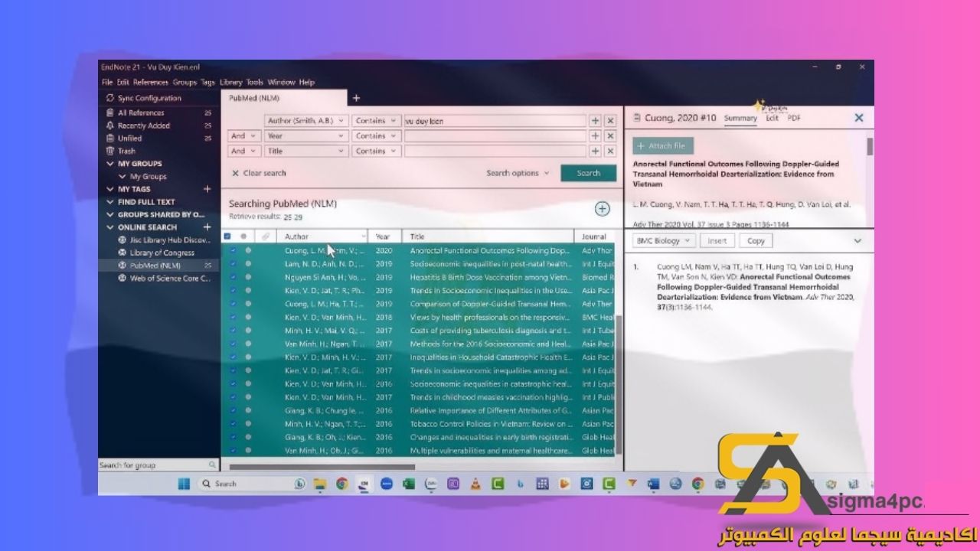980x551 pixels.
Task: Click the summary panel vertical scrollbar
Action: pos(870,147)
